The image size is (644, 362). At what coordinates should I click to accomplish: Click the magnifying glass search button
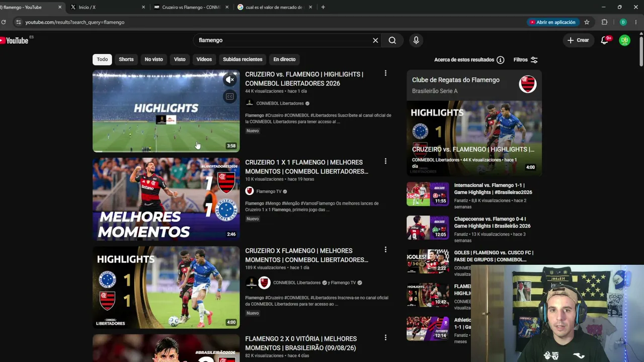click(392, 40)
